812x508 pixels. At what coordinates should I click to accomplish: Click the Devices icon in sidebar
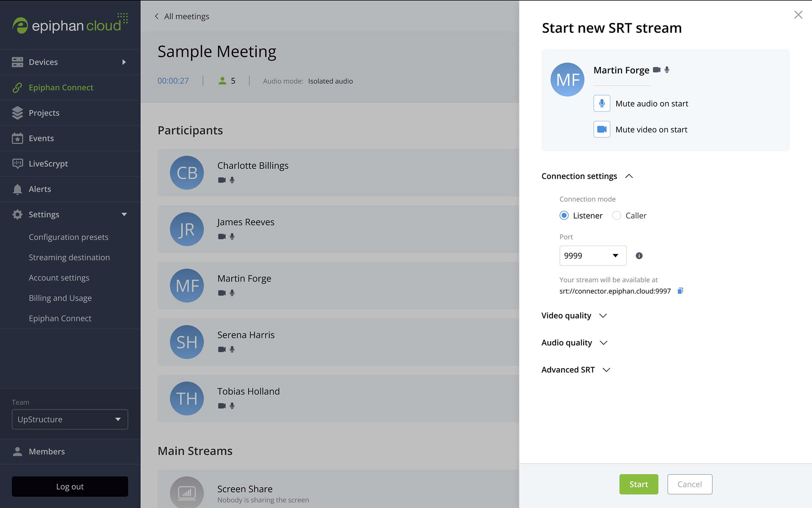click(17, 62)
